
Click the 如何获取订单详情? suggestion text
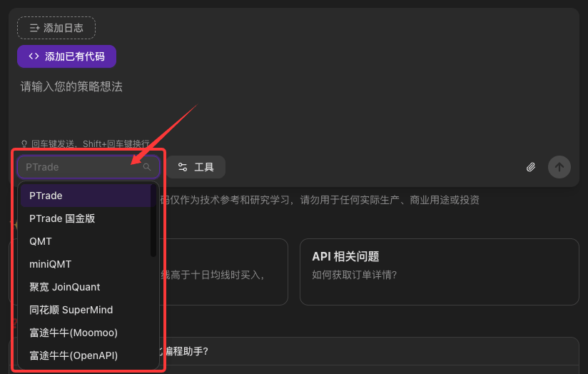tap(354, 275)
